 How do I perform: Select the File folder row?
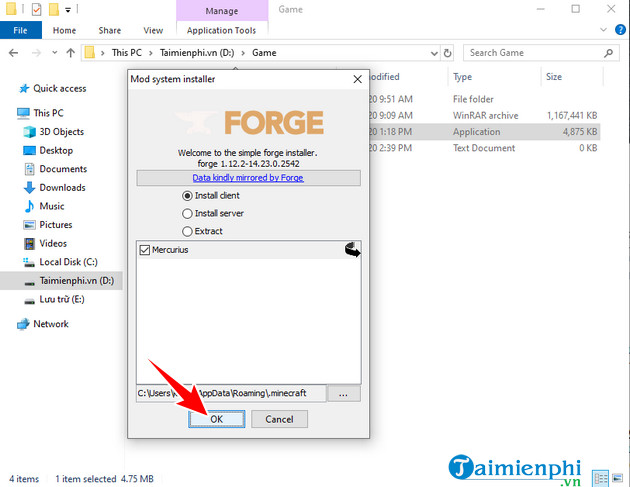484,99
